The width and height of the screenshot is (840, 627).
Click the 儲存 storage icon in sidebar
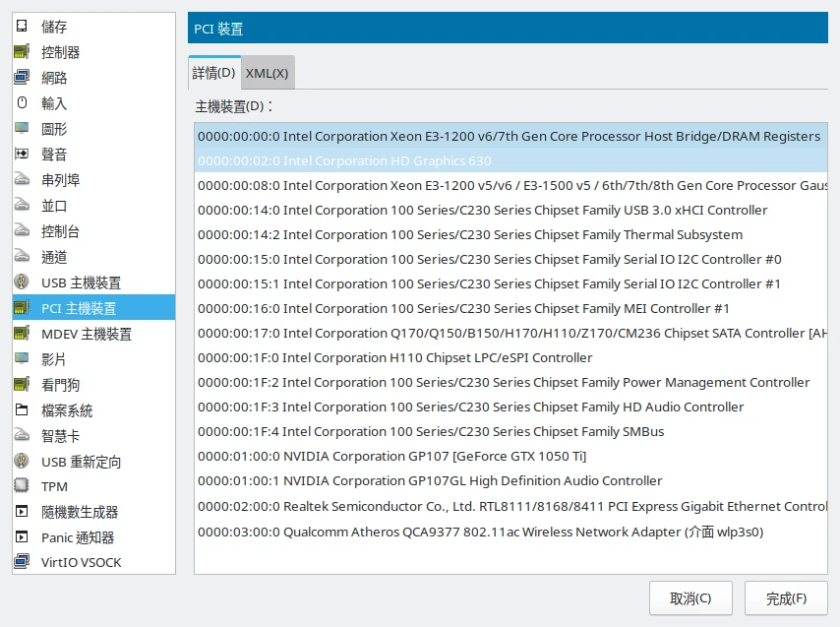tap(22, 27)
